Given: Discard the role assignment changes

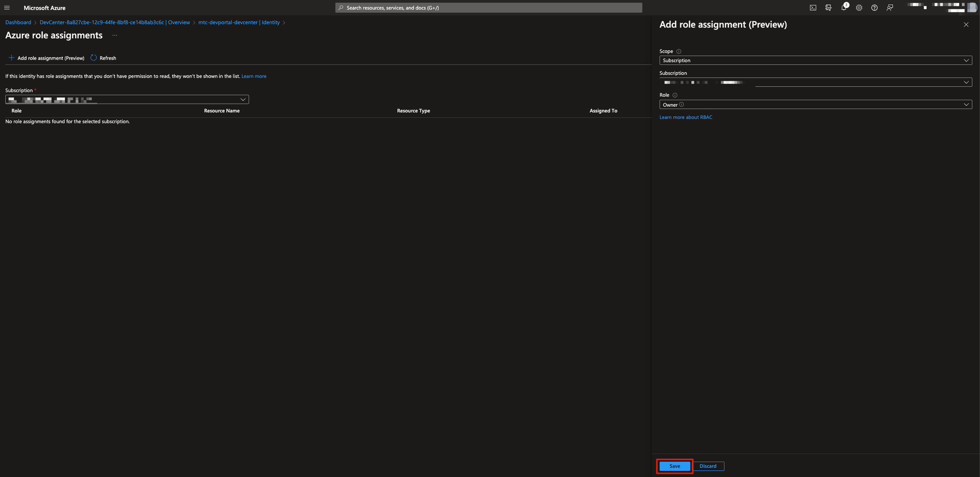Looking at the screenshot, I should pyautogui.click(x=708, y=466).
